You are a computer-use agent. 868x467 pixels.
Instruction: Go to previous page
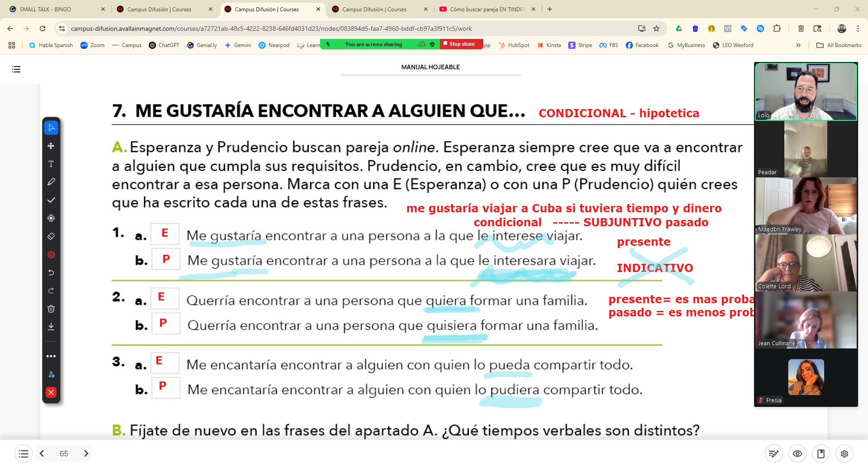(42, 453)
